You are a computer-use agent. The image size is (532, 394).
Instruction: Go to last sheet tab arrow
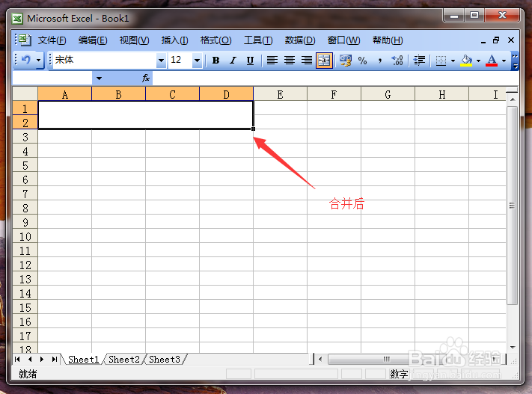[55, 359]
